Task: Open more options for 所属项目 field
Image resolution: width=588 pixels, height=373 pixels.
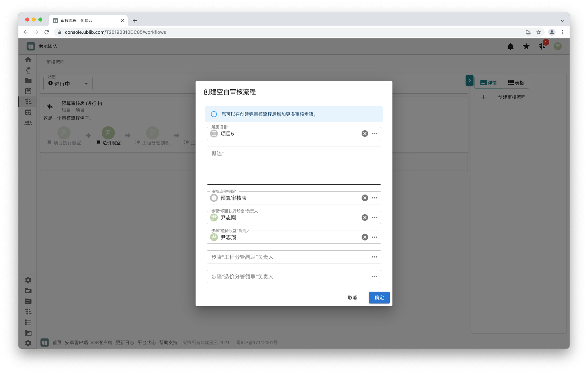Action: (375, 134)
